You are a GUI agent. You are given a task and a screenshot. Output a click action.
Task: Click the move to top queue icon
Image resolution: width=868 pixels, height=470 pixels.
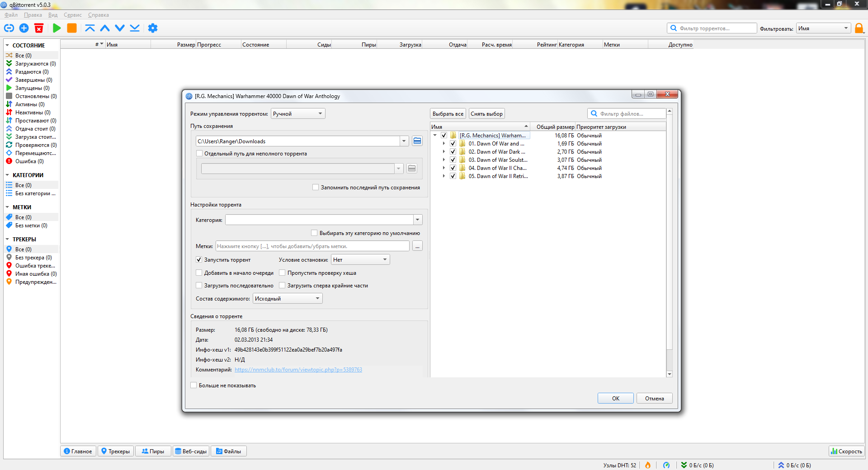[90, 28]
